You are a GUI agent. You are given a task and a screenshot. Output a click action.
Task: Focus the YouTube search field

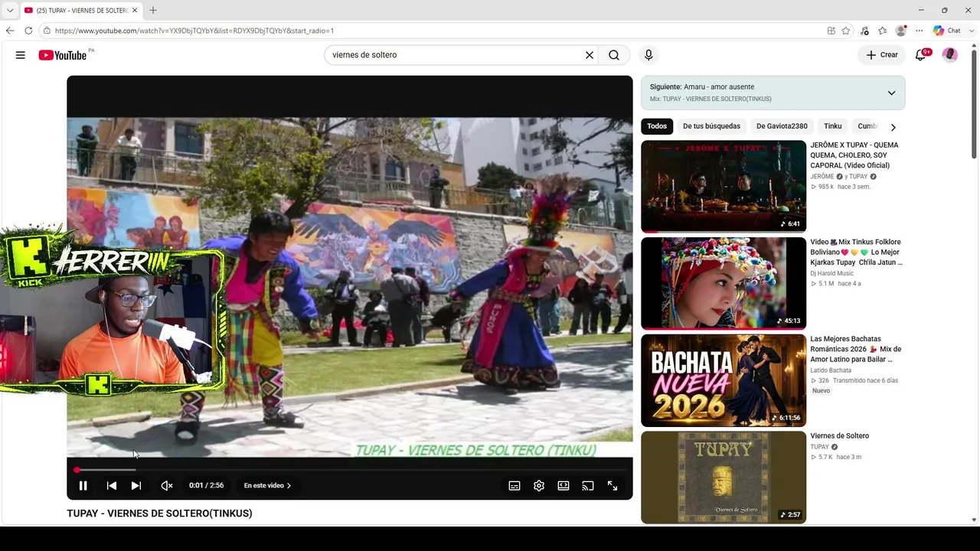[x=456, y=55]
